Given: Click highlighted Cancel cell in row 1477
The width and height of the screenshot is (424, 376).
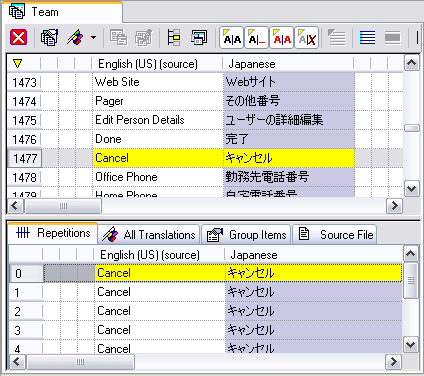Looking at the screenshot, I should [x=157, y=158].
